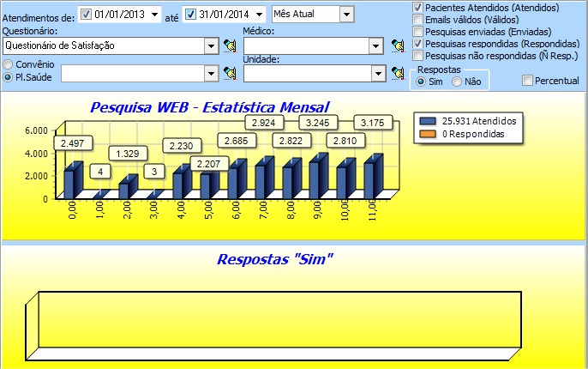This screenshot has width=588, height=369.
Task: Click the lookup icon beside Médico field
Action: point(397,45)
